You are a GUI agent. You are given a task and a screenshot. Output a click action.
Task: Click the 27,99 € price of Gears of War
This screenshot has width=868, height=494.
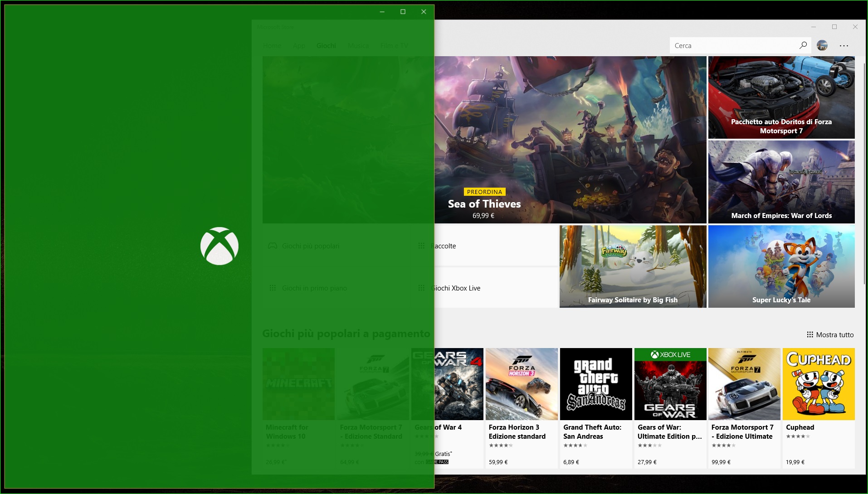click(647, 462)
